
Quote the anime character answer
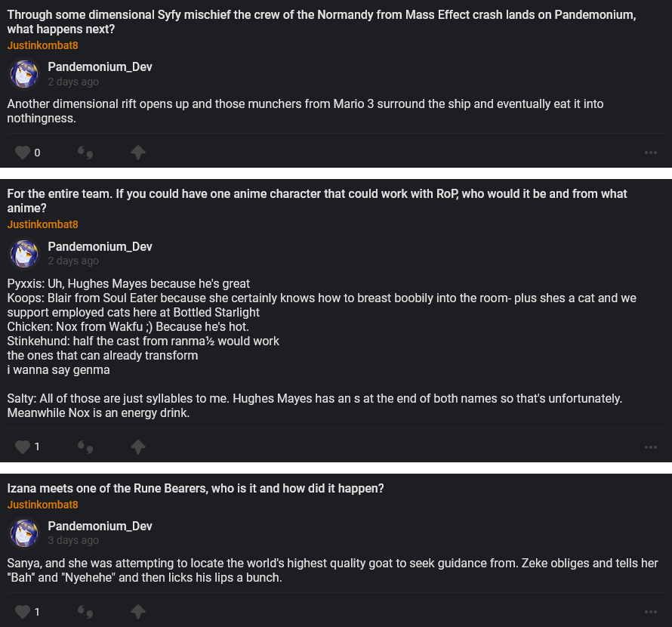[85, 447]
